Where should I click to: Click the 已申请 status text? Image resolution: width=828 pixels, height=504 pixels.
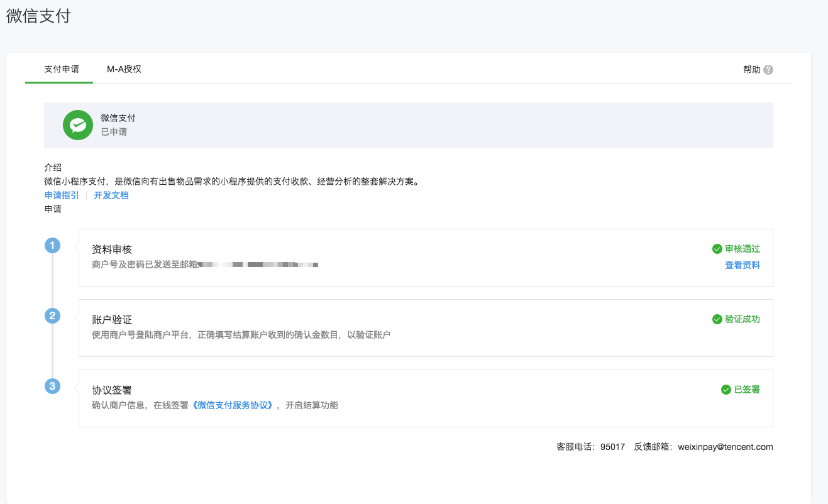(x=114, y=132)
